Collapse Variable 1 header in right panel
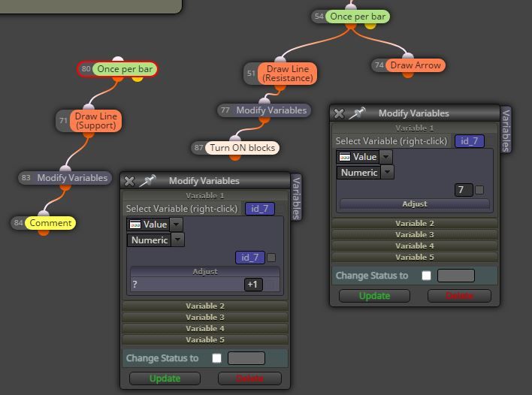Screen dimensions: 532x395 coord(415,128)
